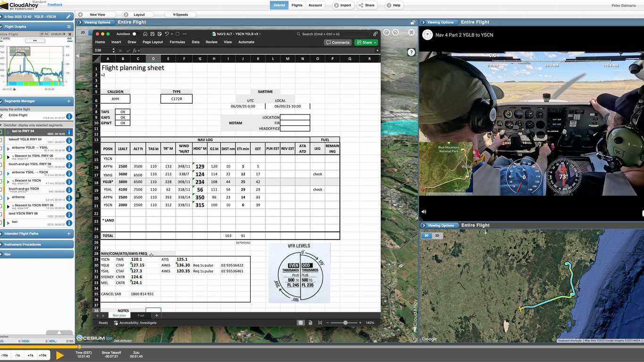Click the Excel home icon in title bar
The width and height of the screenshot is (644, 362).
point(145,34)
